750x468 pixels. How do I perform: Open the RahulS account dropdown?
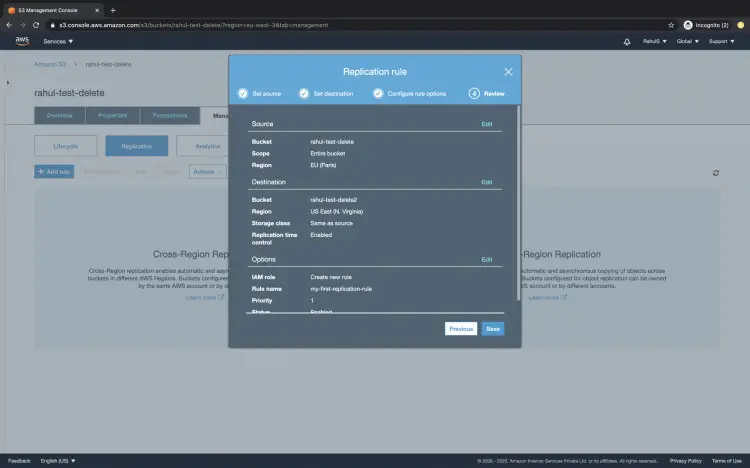pyautogui.click(x=654, y=41)
